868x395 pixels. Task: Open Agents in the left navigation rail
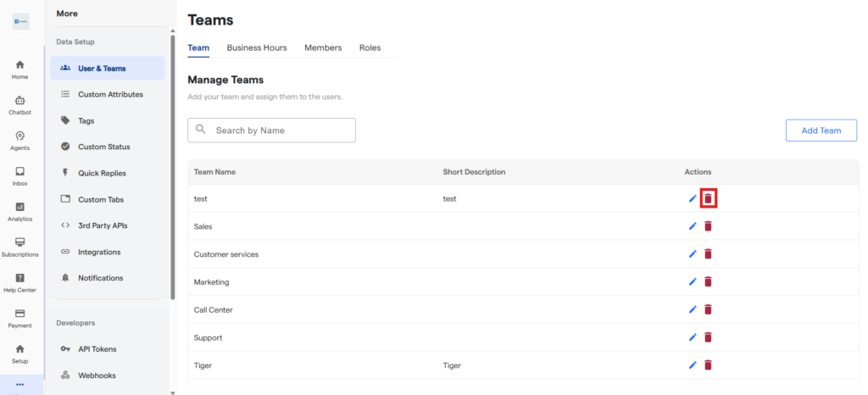click(x=19, y=141)
